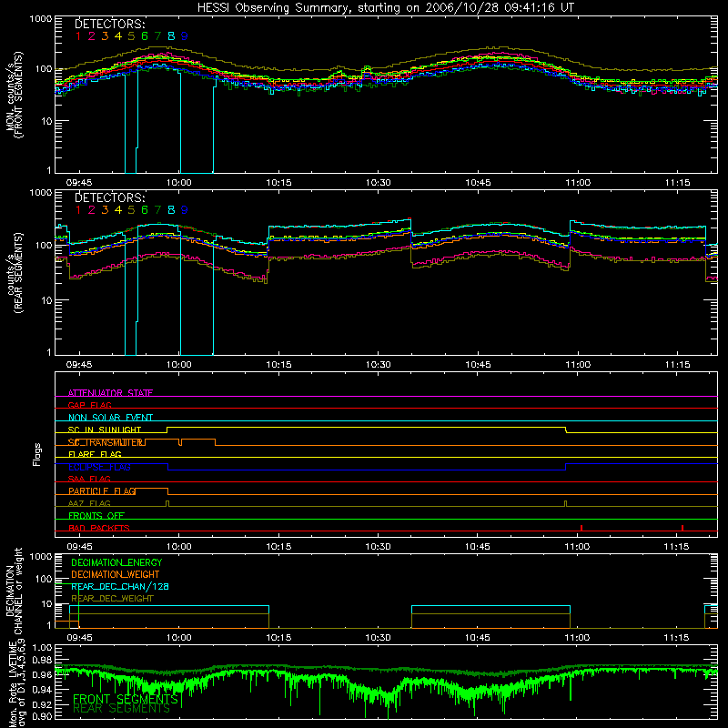This screenshot has height=728, width=728.
Task: Click the bad packets red marker near 11:15
Action: 682,528
